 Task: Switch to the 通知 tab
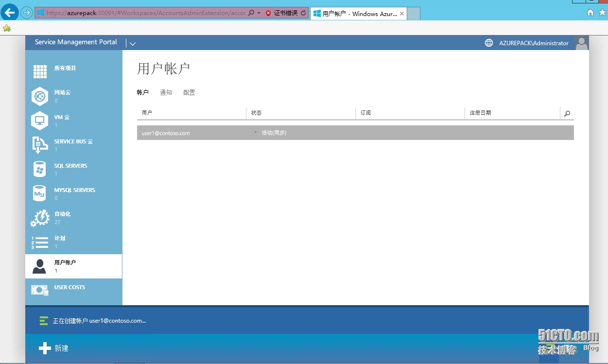pyautogui.click(x=166, y=92)
